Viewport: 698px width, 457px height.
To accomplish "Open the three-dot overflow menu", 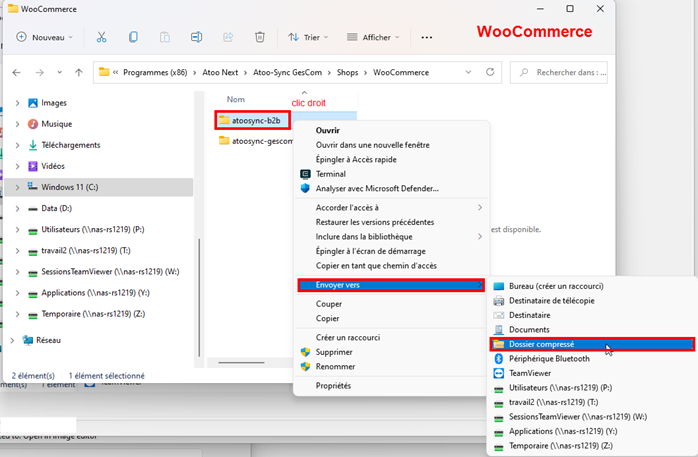I will (426, 37).
